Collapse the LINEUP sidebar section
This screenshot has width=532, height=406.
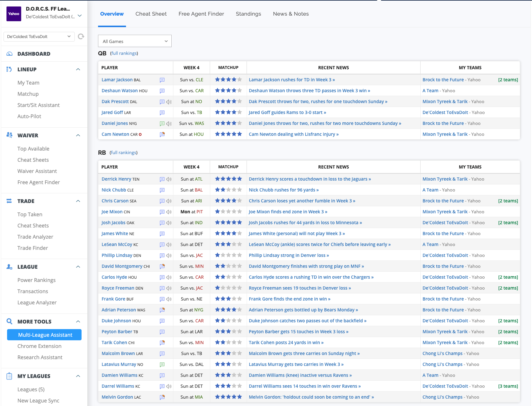[78, 70]
